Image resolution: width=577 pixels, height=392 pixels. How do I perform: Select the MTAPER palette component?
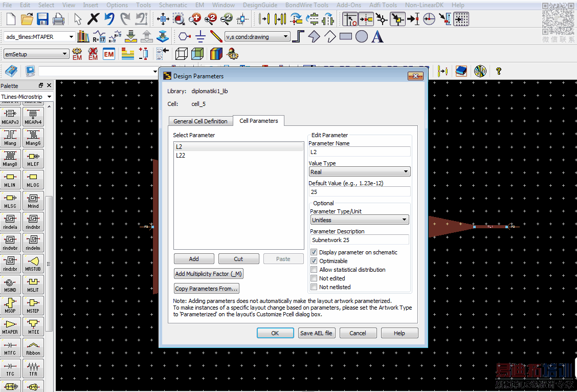[x=10, y=327]
